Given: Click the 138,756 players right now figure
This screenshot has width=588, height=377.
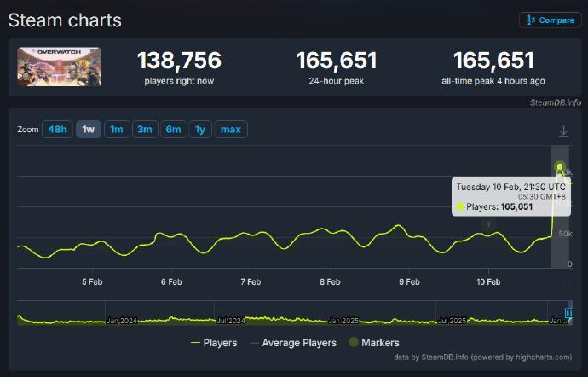Looking at the screenshot, I should (x=179, y=61).
